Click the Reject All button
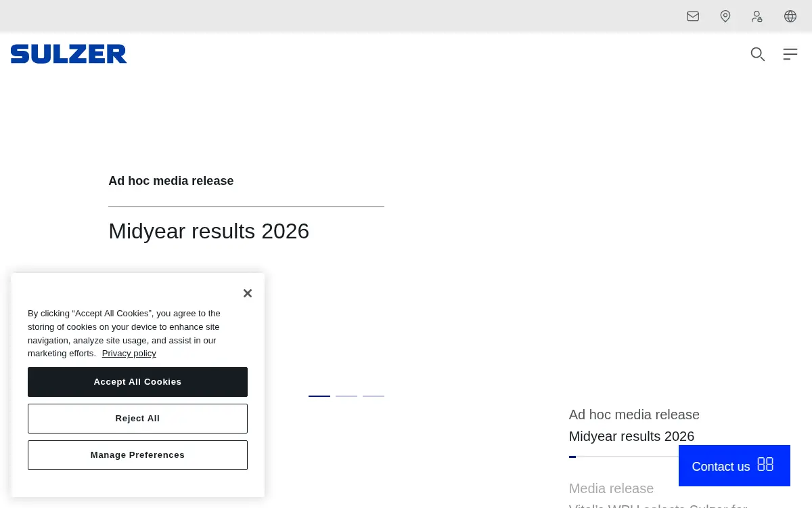The width and height of the screenshot is (812, 508). tap(137, 419)
